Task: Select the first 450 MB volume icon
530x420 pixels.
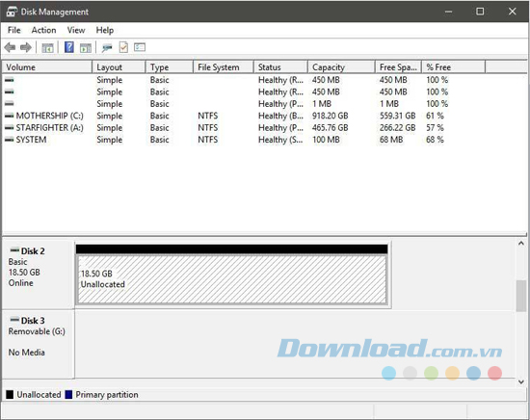Action: [10, 80]
